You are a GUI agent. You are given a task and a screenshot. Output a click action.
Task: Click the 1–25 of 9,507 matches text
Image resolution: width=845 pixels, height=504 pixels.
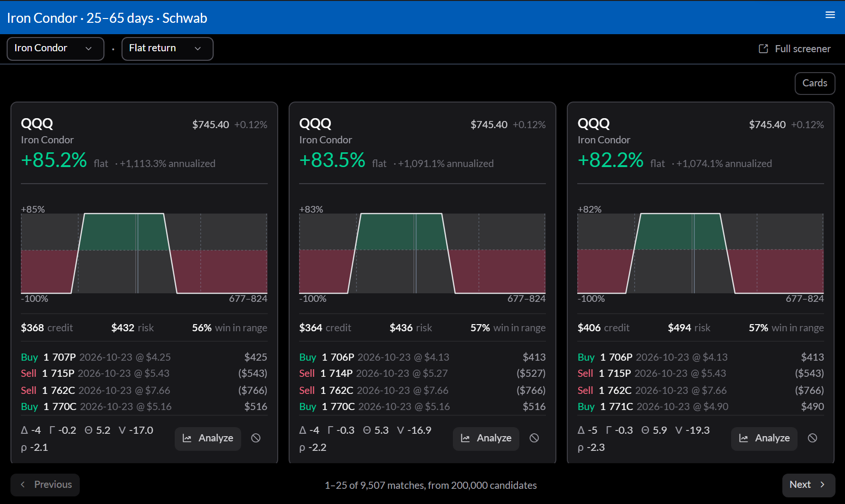431,485
